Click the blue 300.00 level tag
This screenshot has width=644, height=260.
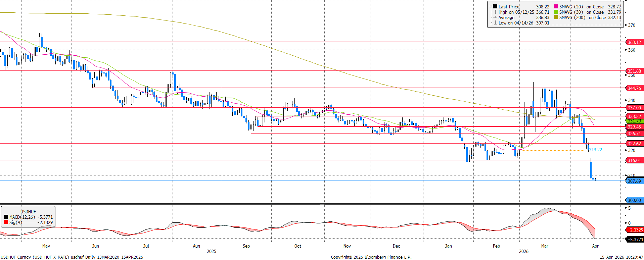pyautogui.click(x=634, y=200)
